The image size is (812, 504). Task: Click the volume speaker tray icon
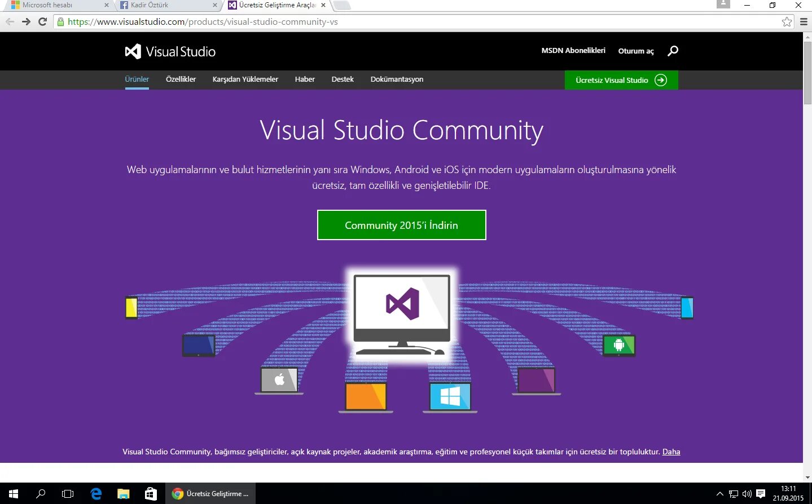pyautogui.click(x=747, y=494)
